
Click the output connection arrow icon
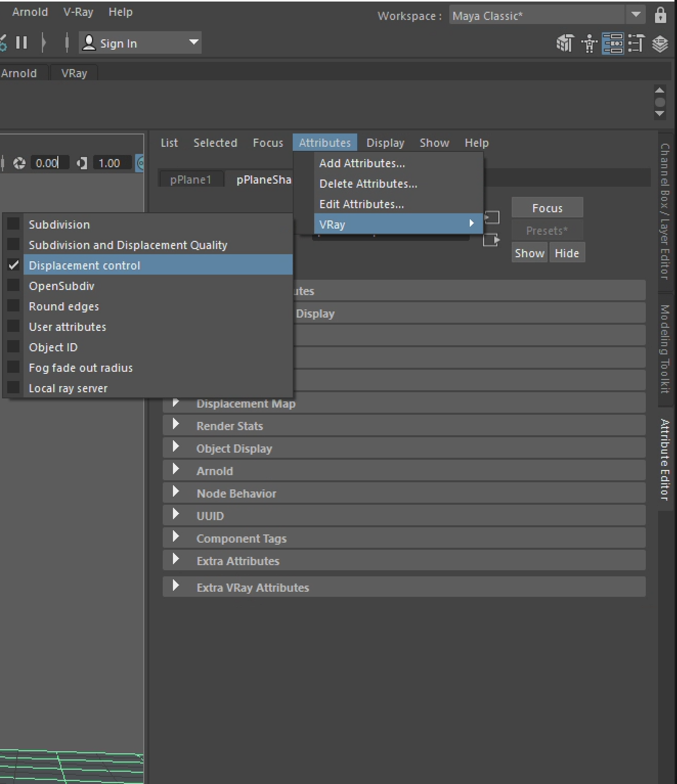click(x=491, y=239)
